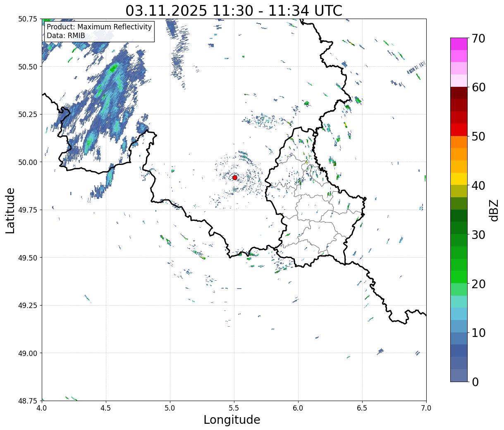Click the 50.50 latitude tick label
The image size is (504, 430).
point(28,67)
